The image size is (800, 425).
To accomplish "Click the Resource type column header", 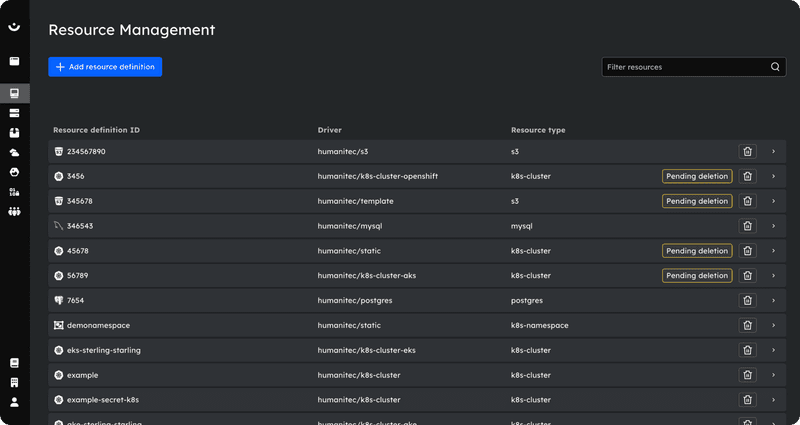I will (x=538, y=130).
